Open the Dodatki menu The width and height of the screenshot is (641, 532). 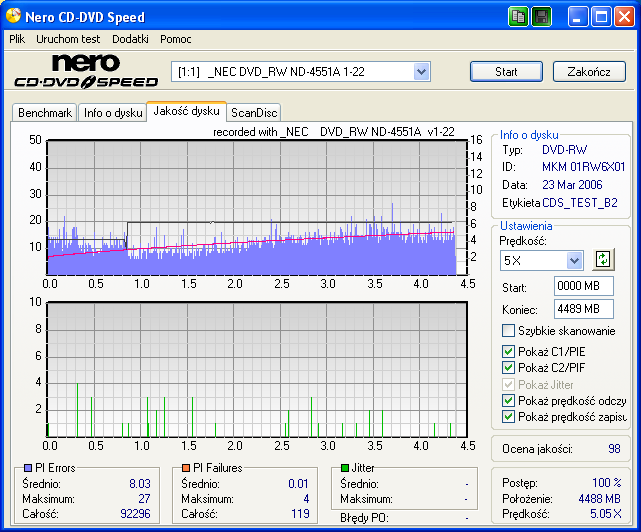130,39
